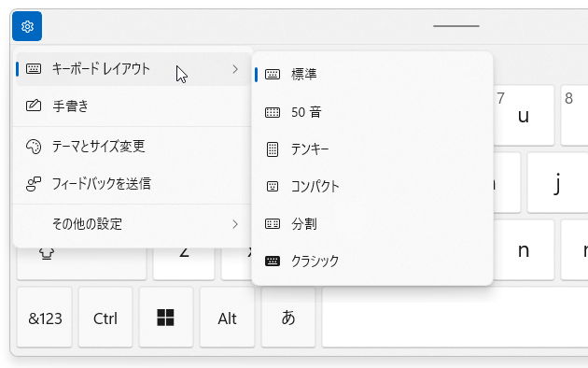Screen dimensions: 588x368
Task: Tap the &123 symbols key
Action: [45, 318]
